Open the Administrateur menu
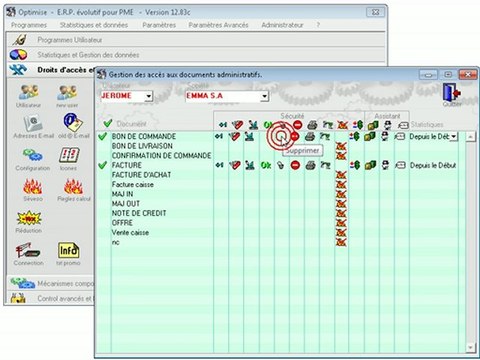Viewport: 480px width, 360px height. 282,25
